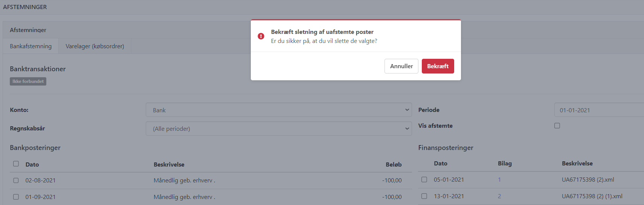Viewport: 644px width, 205px height.
Task: Open Bilag link number 2
Action: point(499,196)
